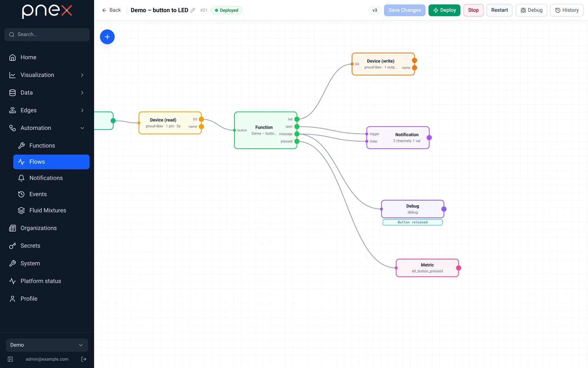Navigate to Fluid Mixtures

[51, 210]
